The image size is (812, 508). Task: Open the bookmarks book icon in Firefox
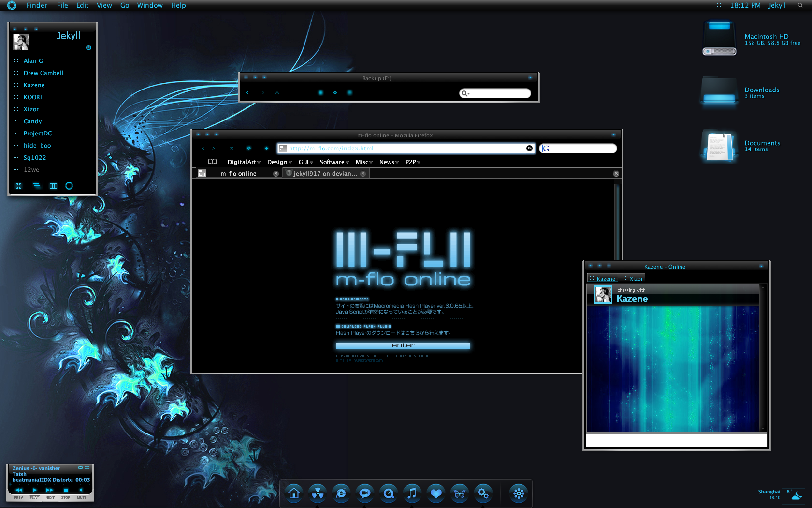coord(212,162)
